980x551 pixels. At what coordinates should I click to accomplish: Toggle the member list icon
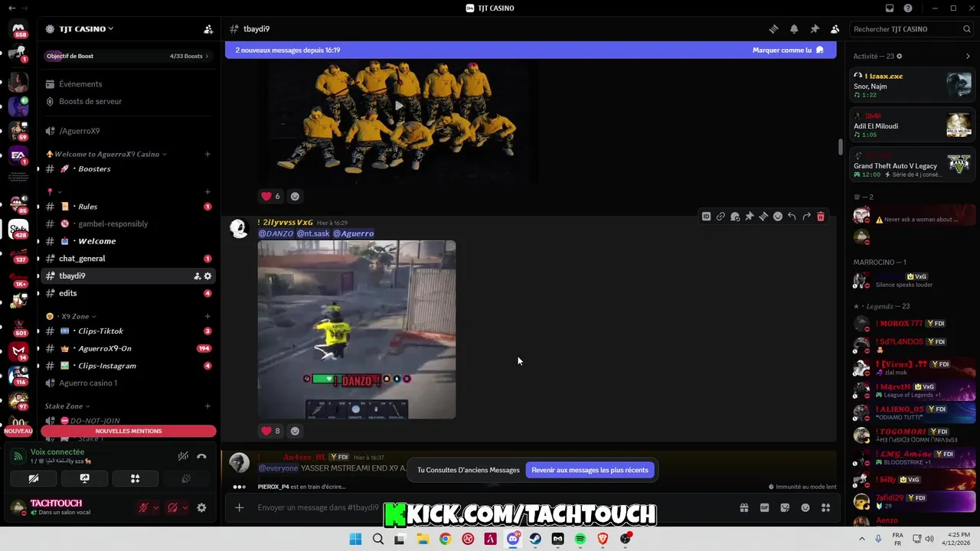835,29
